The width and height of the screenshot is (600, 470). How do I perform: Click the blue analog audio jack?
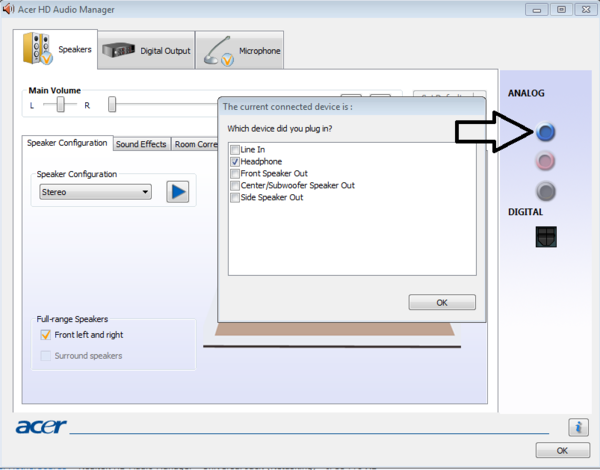click(545, 132)
